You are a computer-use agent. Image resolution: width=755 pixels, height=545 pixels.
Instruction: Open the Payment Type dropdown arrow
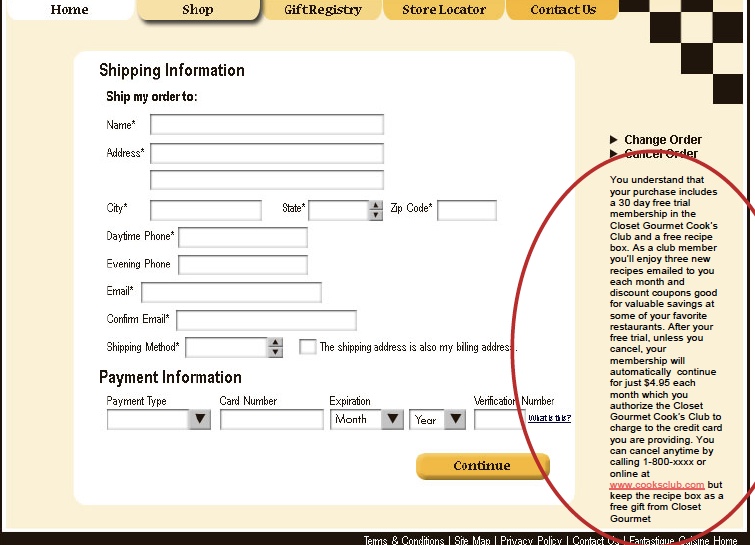coord(200,419)
